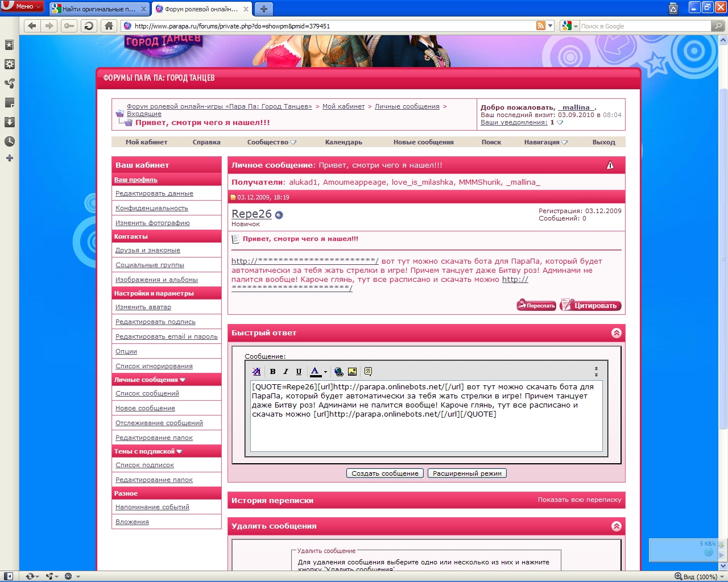Open Новые сообщения menu item

pos(423,142)
